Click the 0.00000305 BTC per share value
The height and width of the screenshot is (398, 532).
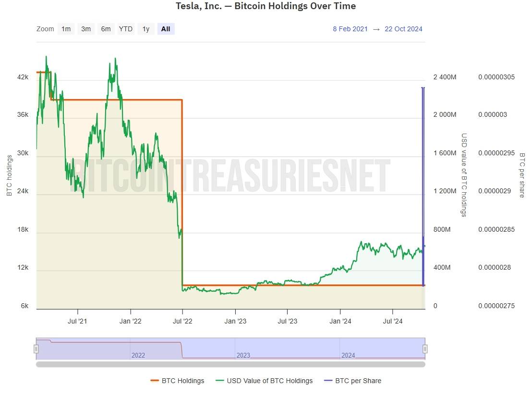pos(496,77)
